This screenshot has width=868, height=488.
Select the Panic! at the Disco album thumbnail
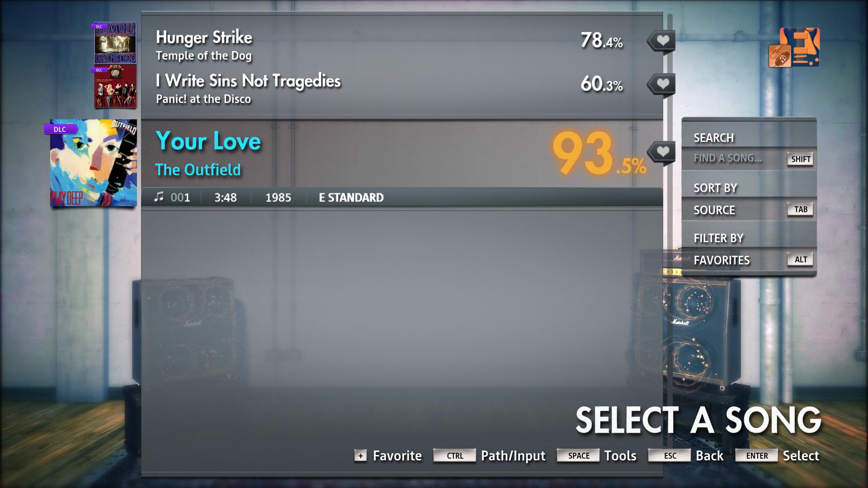(114, 89)
